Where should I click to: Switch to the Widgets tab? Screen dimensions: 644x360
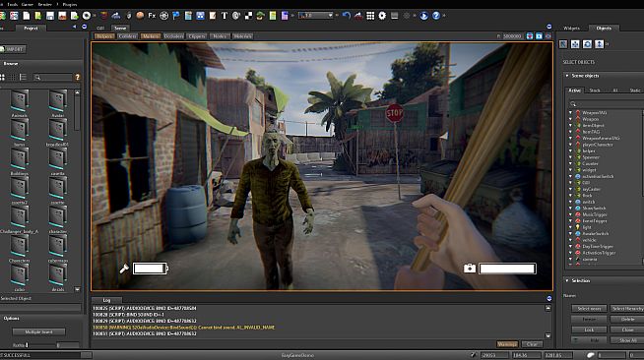571,28
